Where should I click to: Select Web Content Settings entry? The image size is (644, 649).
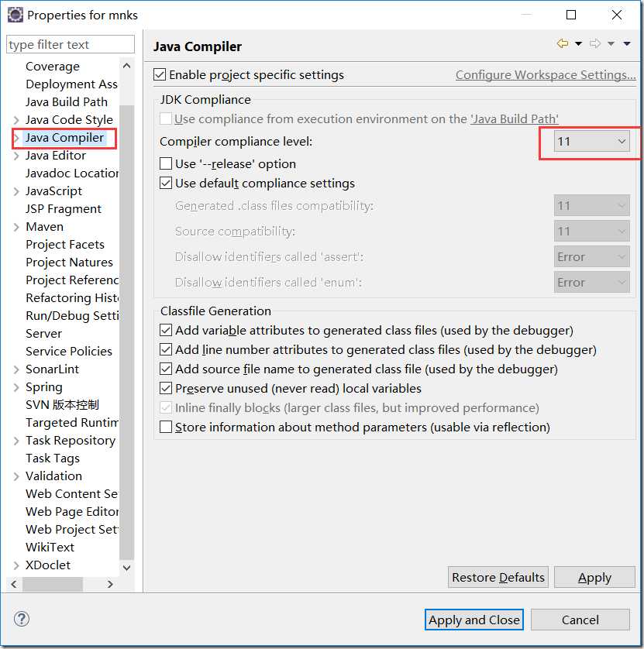point(72,493)
